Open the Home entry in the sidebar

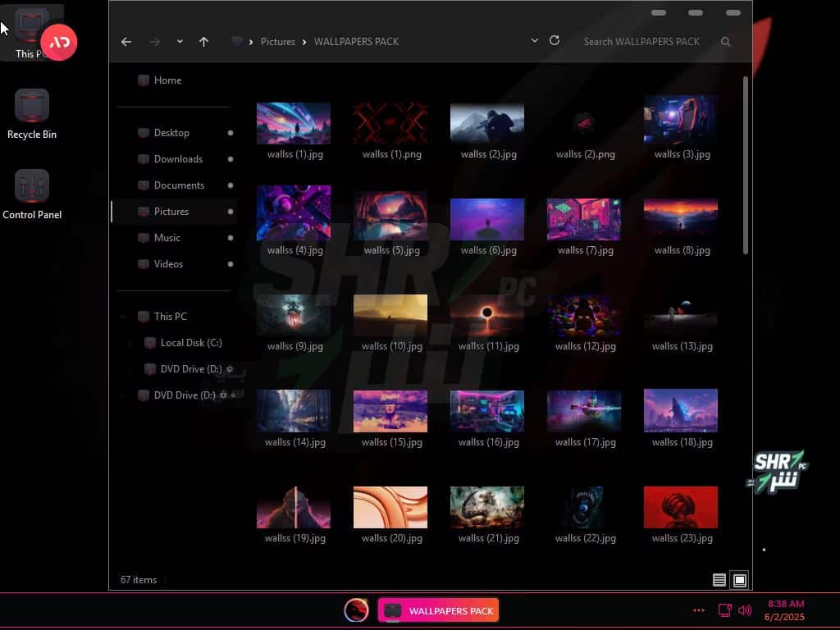click(167, 80)
